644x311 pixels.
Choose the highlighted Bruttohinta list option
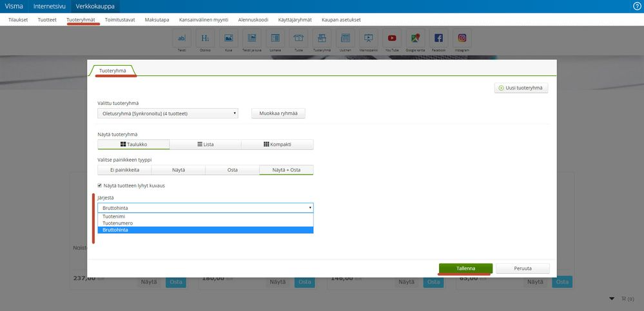pyautogui.click(x=206, y=230)
